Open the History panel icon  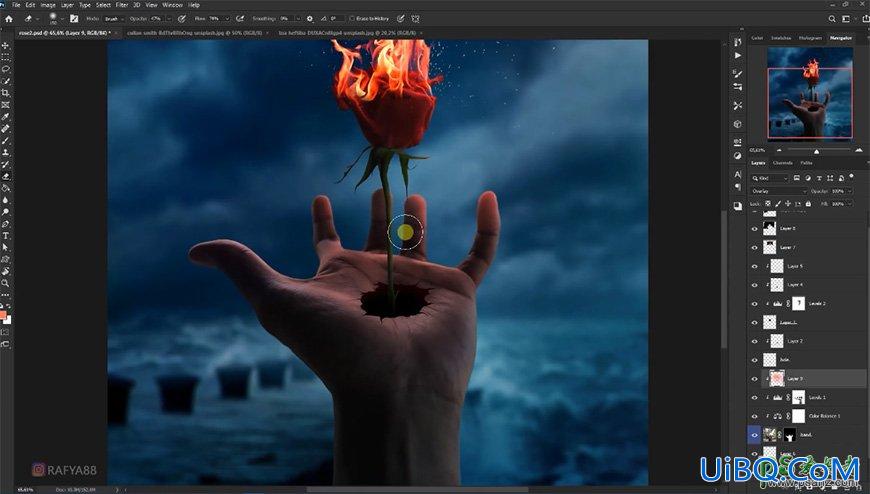[x=737, y=42]
